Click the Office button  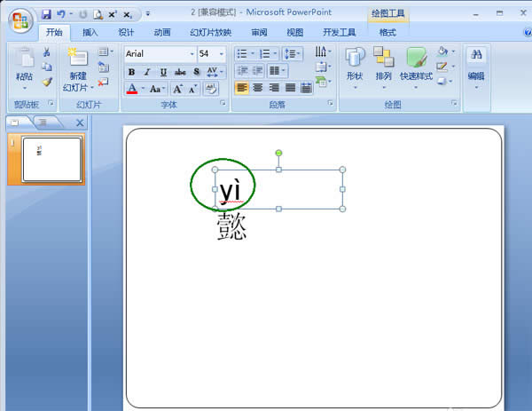18,21
